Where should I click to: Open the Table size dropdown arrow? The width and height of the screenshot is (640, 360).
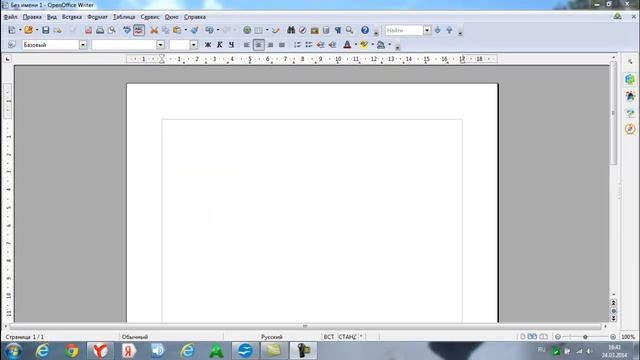pos(267,30)
